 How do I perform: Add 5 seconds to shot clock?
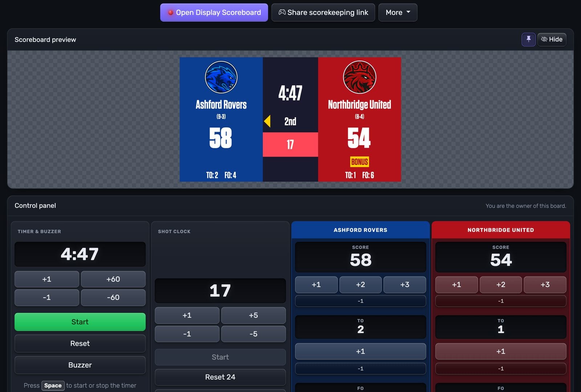[x=253, y=315]
